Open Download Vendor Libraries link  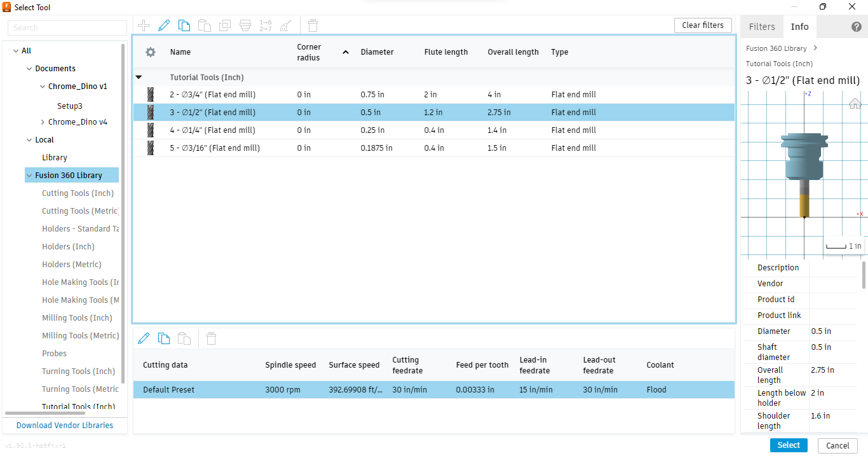(65, 426)
